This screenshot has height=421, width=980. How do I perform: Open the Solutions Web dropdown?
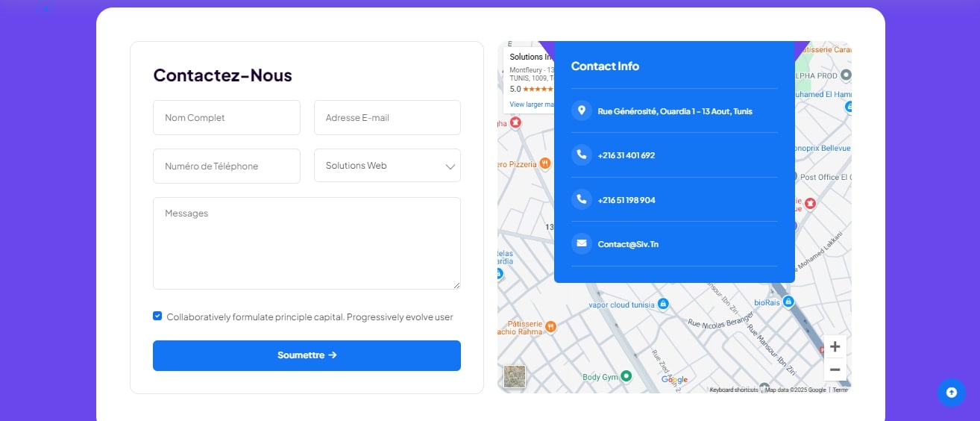(x=387, y=166)
